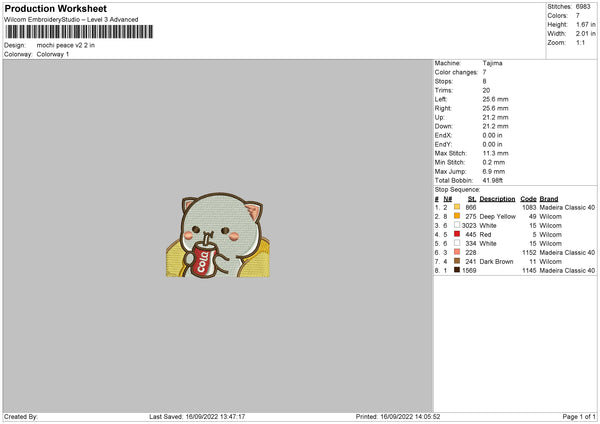
Task: Click code '1145' in stop row 8
Action: [529, 271]
